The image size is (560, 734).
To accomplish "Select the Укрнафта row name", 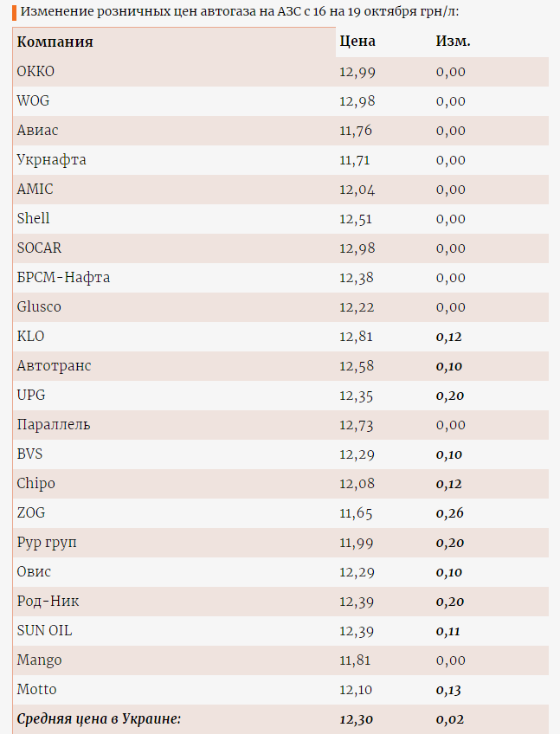I will 52,160.
